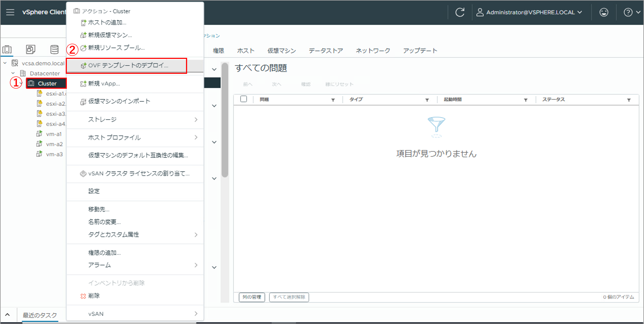This screenshot has width=644, height=324.
Task: Click the ホストの追加 icon
Action: pyautogui.click(x=83, y=23)
